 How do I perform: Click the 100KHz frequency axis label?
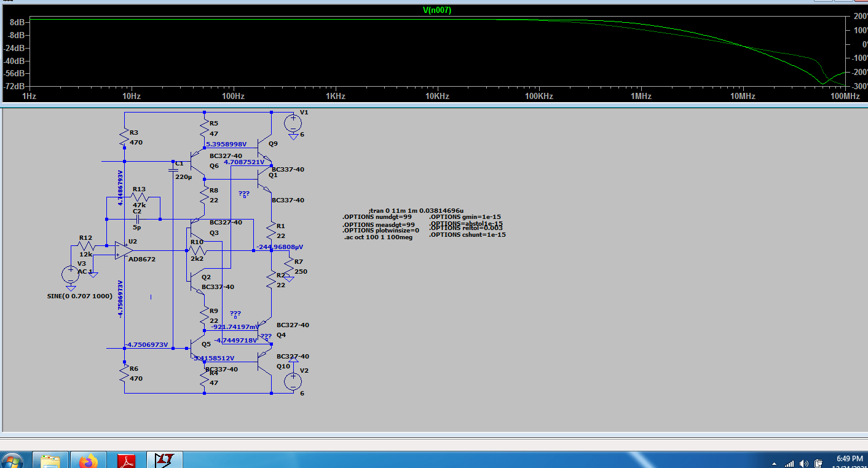click(x=539, y=97)
